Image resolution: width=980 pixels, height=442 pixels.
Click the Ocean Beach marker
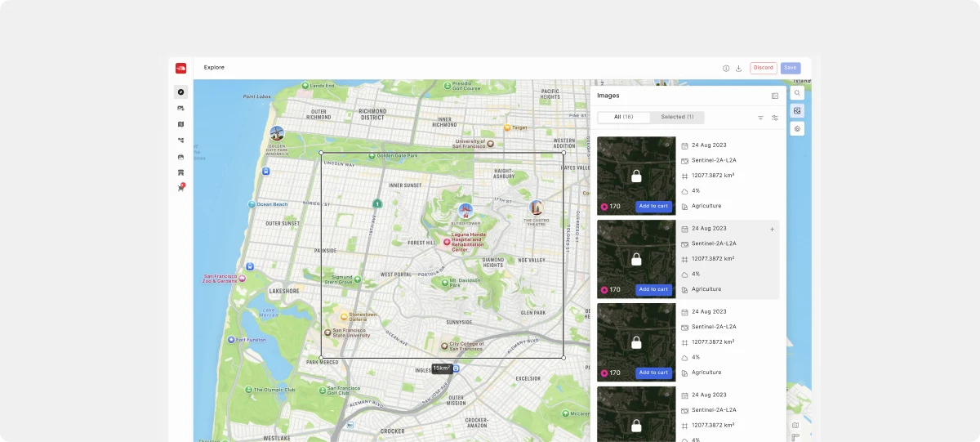[x=253, y=204]
